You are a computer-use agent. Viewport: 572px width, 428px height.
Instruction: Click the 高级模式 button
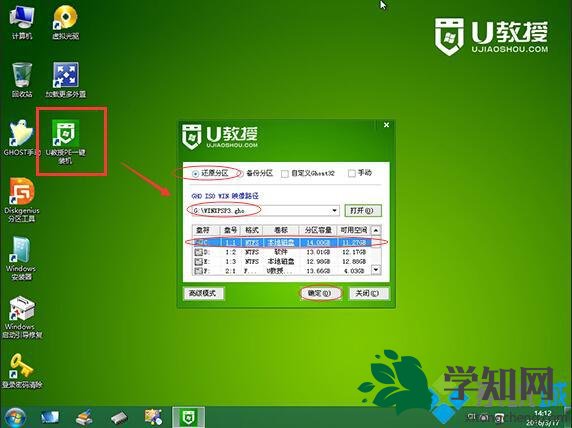[203, 293]
